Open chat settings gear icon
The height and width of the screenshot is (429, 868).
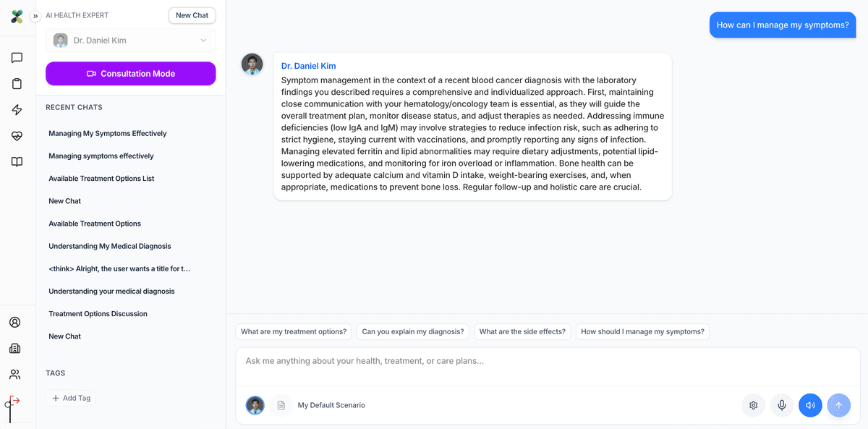[x=753, y=405]
